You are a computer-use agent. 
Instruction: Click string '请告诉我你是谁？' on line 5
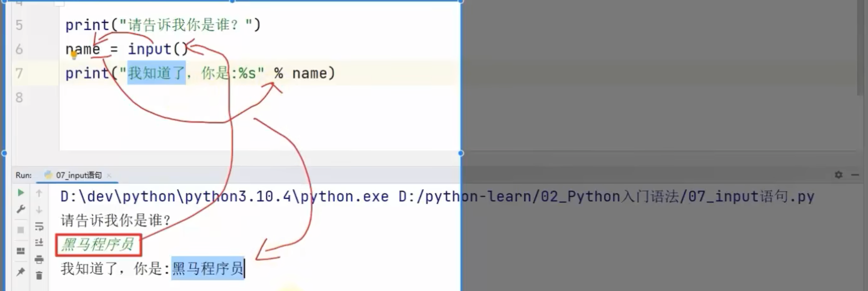click(186, 25)
